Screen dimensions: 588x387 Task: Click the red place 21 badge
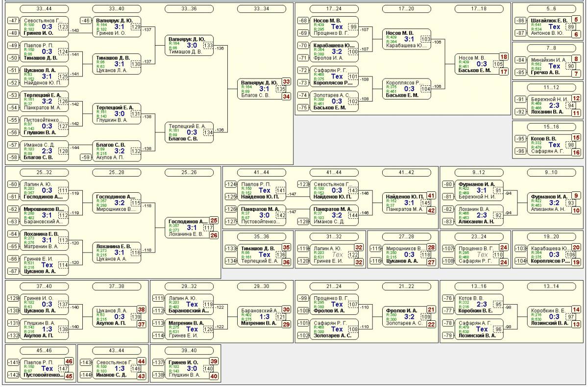pyautogui.click(x=431, y=310)
